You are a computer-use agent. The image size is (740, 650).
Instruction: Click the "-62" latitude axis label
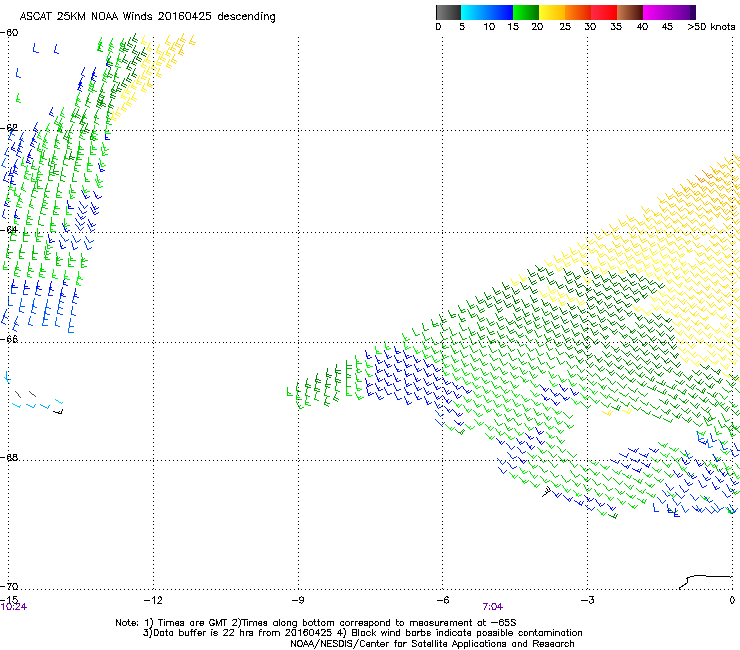[9, 128]
